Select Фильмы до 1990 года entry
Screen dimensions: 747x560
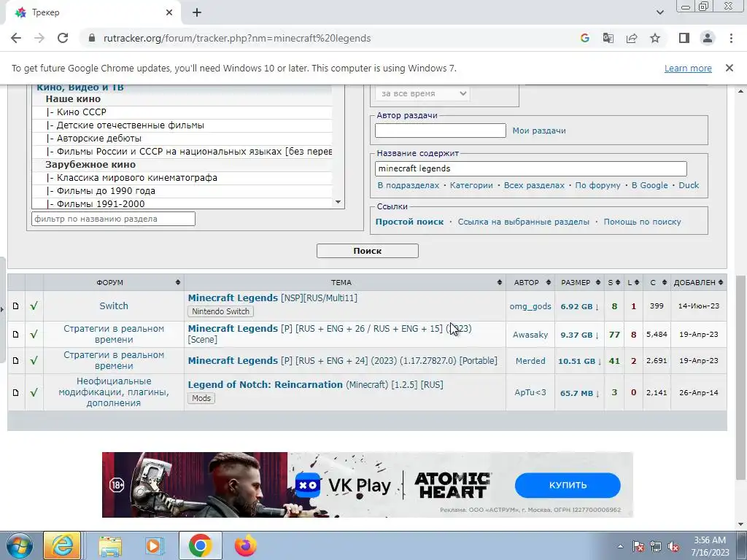[x=182, y=190]
